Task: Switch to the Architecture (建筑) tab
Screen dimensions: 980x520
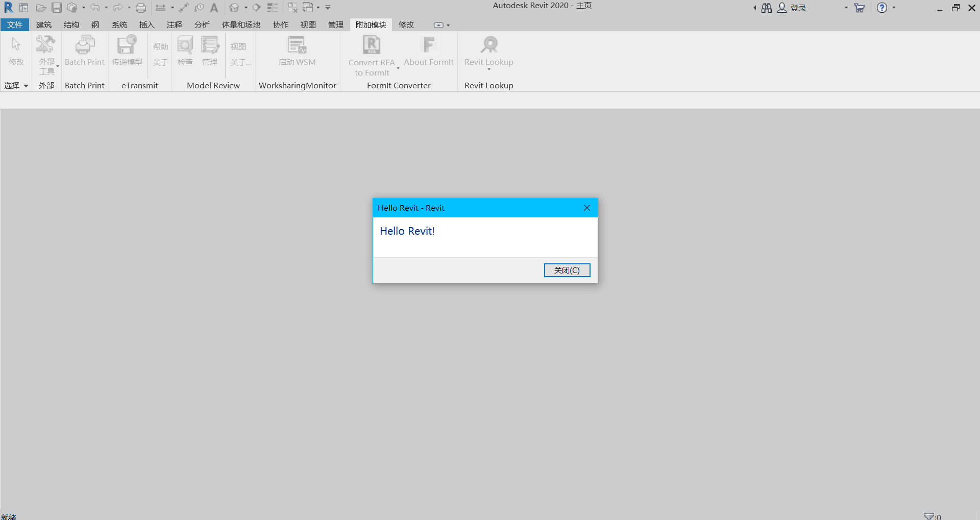Action: click(44, 24)
